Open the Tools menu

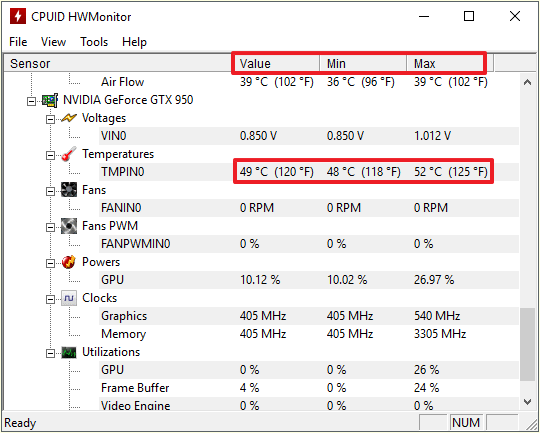(94, 42)
